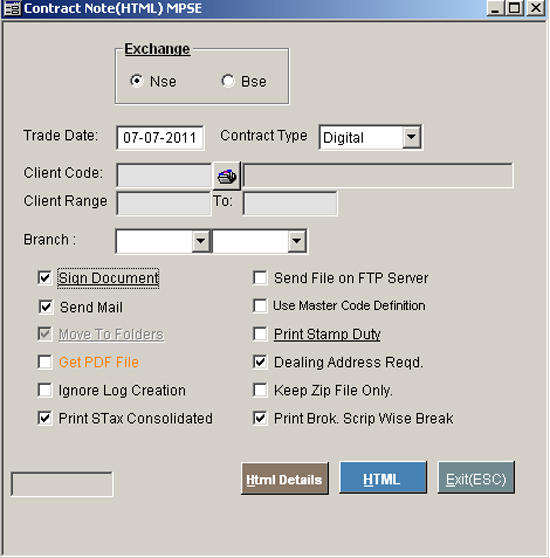Viewport: 550px width, 558px height.
Task: Click the Exit(ESC) button
Action: pyautogui.click(x=476, y=478)
